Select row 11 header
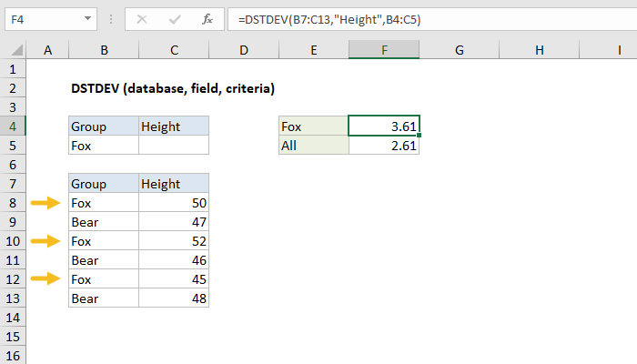 13,260
